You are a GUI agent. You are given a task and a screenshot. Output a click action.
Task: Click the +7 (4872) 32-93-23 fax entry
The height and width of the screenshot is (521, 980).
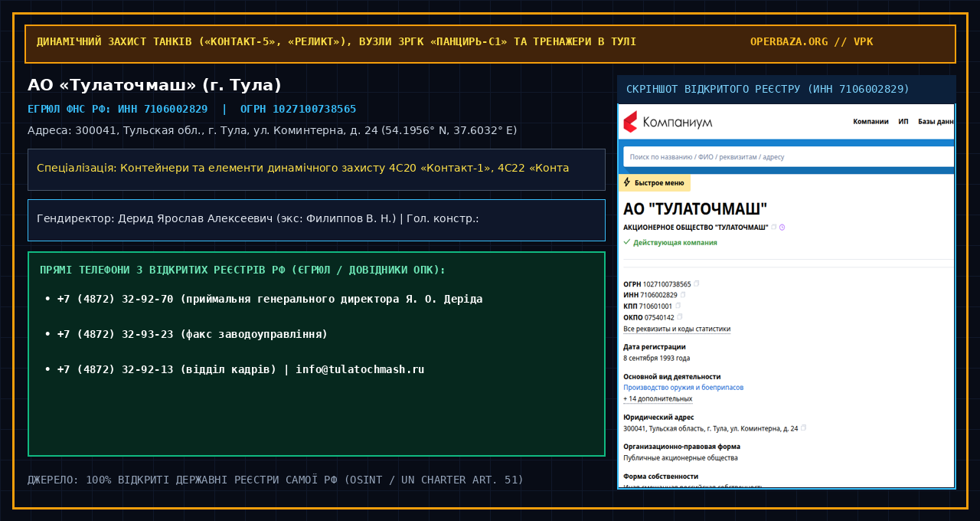[186, 334]
